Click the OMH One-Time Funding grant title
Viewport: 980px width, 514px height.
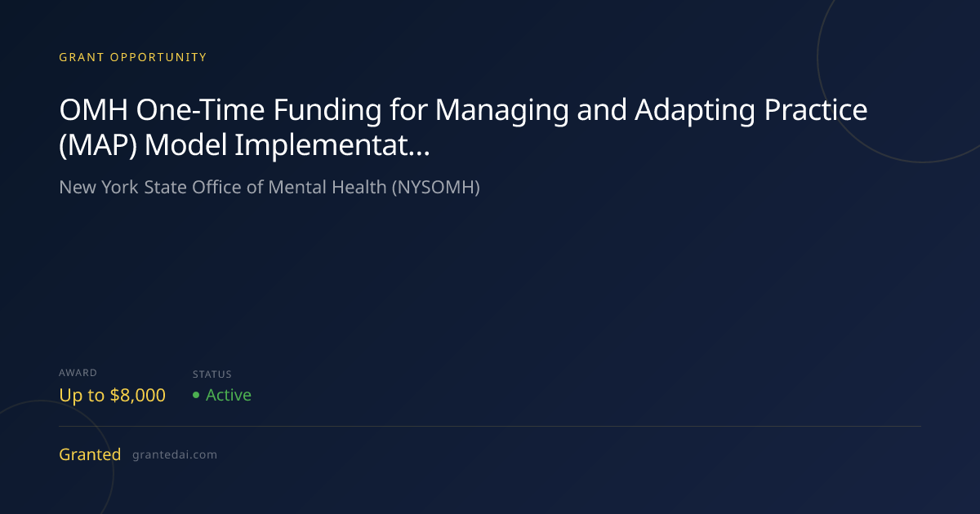click(463, 128)
